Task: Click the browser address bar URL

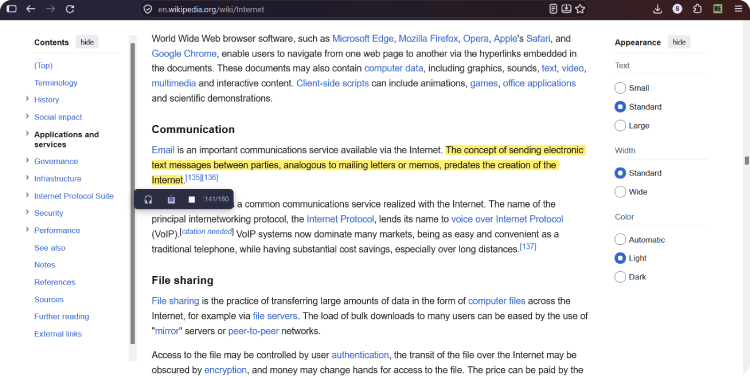Action: coord(211,9)
